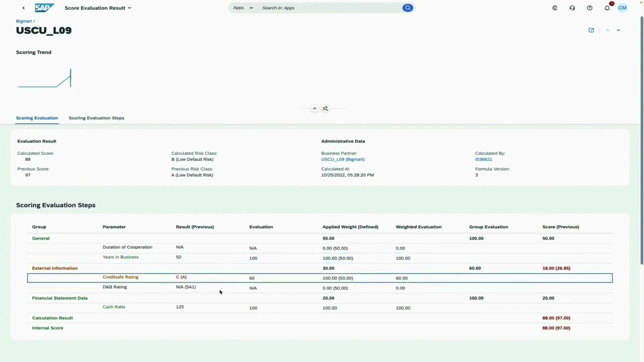Open the notifications bell
644x362 pixels.
click(607, 8)
